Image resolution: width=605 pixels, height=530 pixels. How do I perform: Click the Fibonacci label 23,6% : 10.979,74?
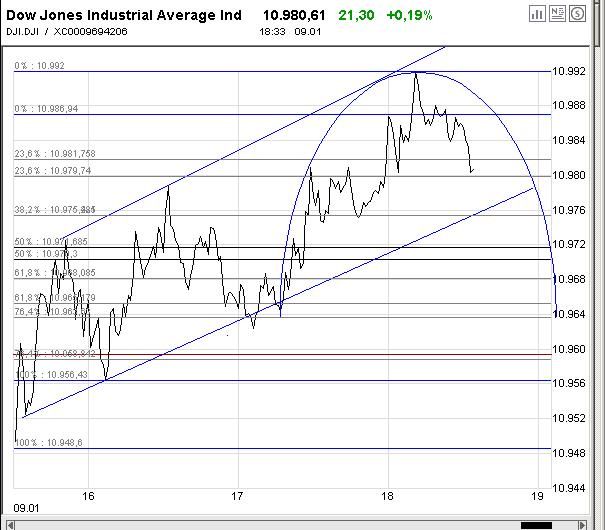[53, 171]
